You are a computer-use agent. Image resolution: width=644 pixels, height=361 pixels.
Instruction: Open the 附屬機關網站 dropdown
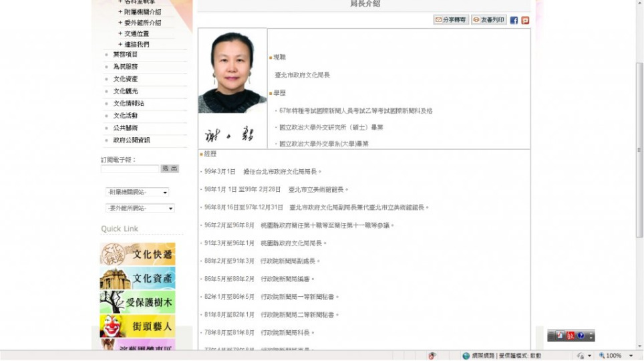[x=137, y=193]
